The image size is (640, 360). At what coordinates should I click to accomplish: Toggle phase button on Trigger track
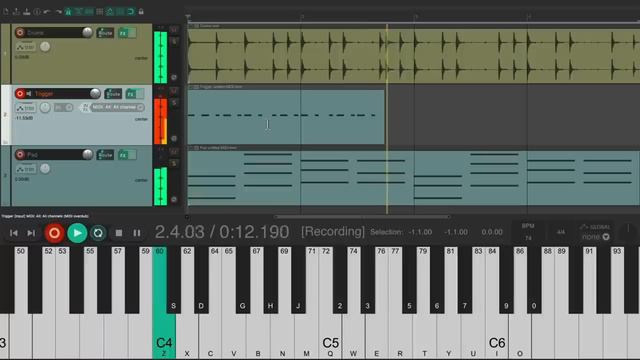coord(174,138)
